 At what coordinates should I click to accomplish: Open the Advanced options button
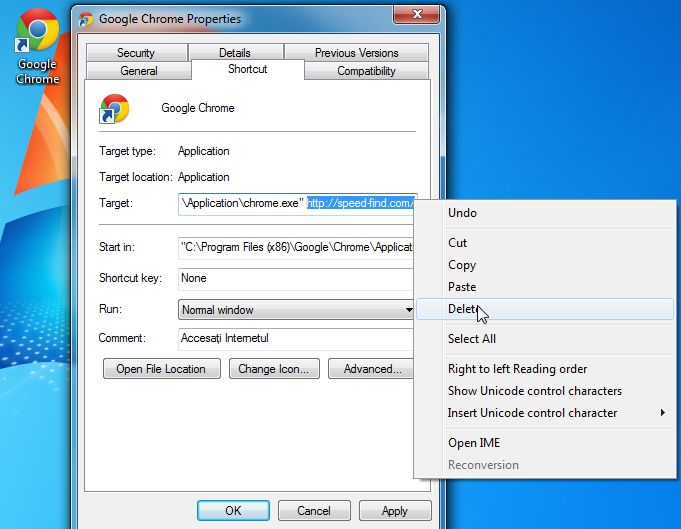pyautogui.click(x=370, y=369)
